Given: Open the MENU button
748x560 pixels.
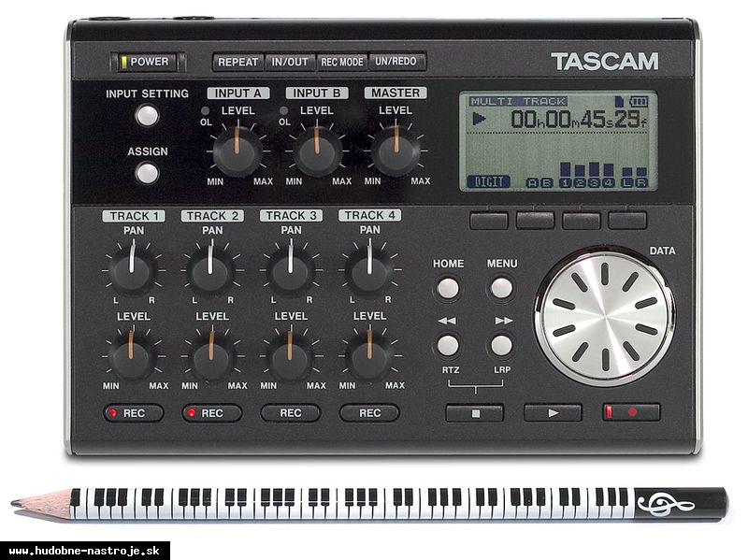Looking at the screenshot, I should pos(501,289).
